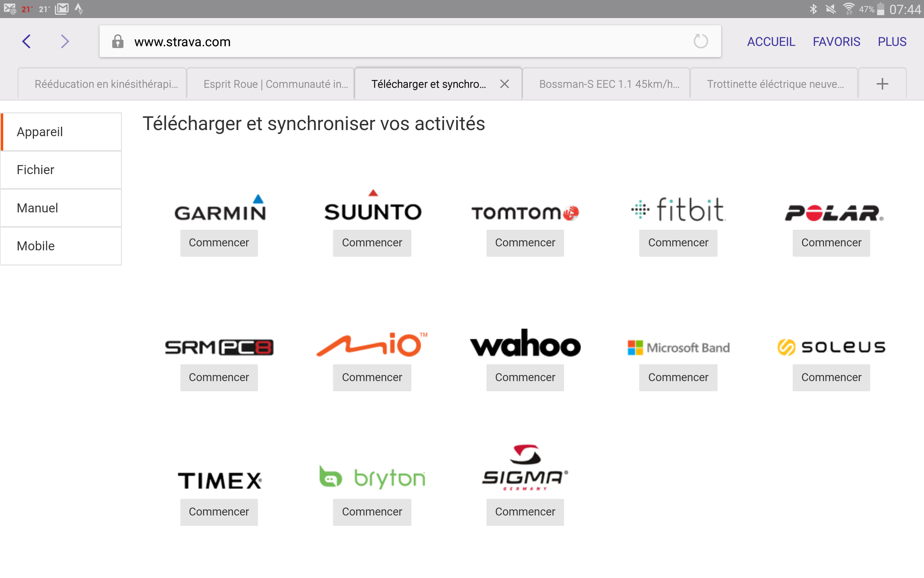Viewport: 924px width, 578px height.
Task: Tap the padlock security icon
Action: click(118, 41)
